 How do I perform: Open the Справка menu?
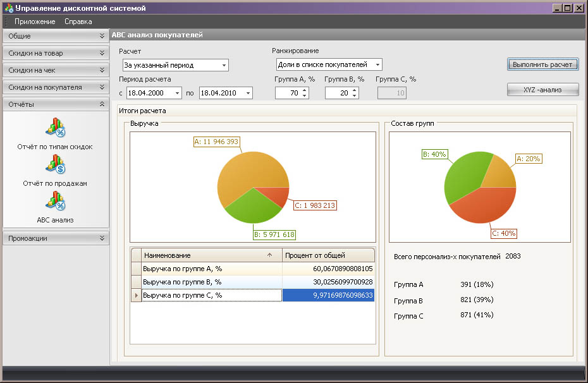(x=78, y=21)
